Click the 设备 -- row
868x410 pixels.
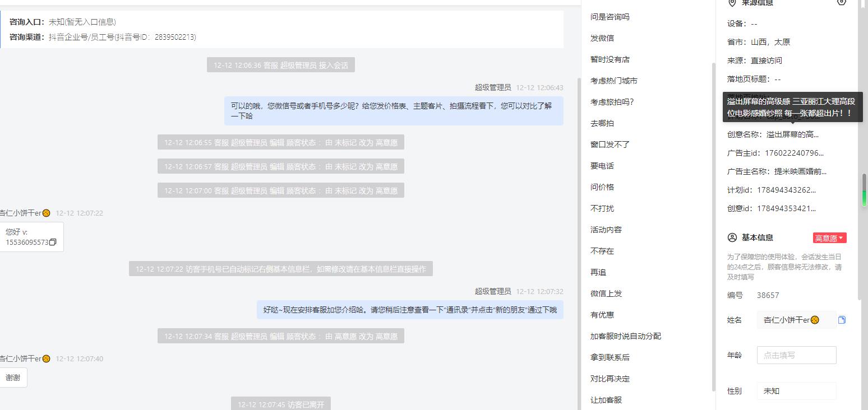coord(742,24)
